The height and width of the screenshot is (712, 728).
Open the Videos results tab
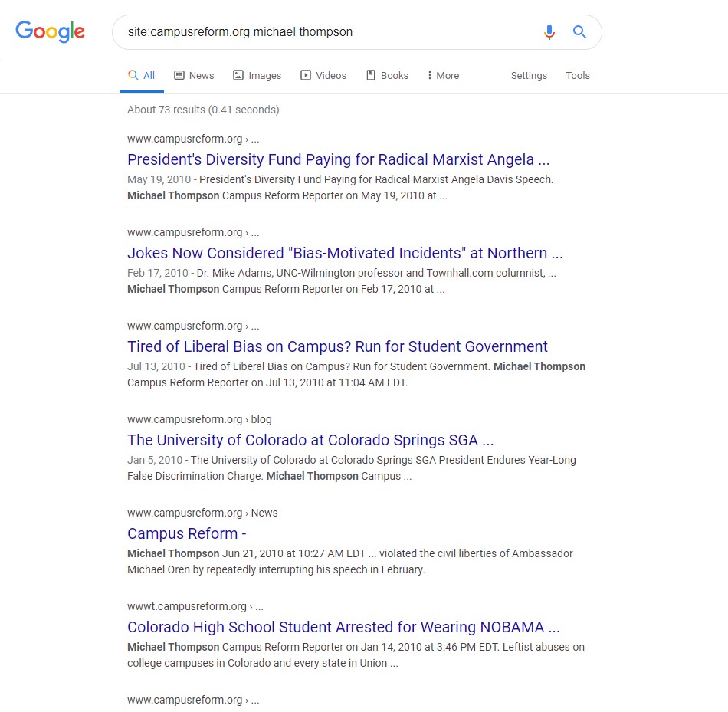click(323, 75)
